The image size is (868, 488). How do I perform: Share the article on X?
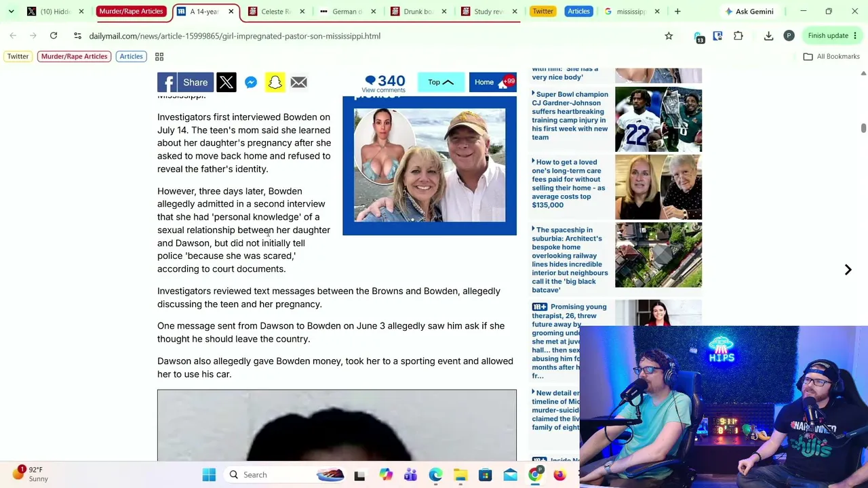coord(226,83)
